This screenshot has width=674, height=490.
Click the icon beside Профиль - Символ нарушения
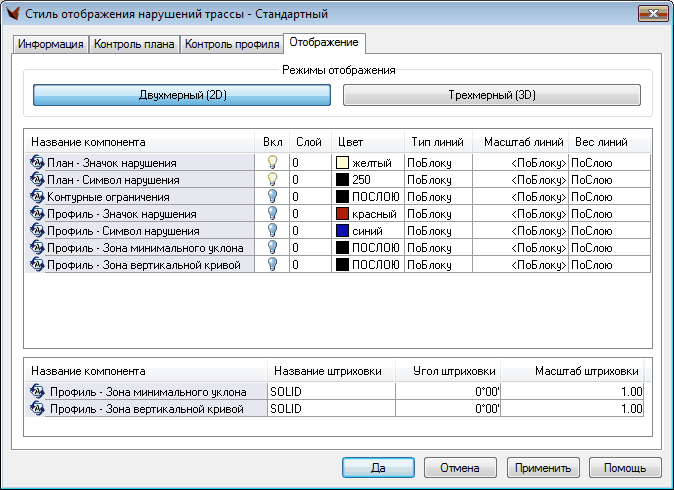click(x=38, y=231)
